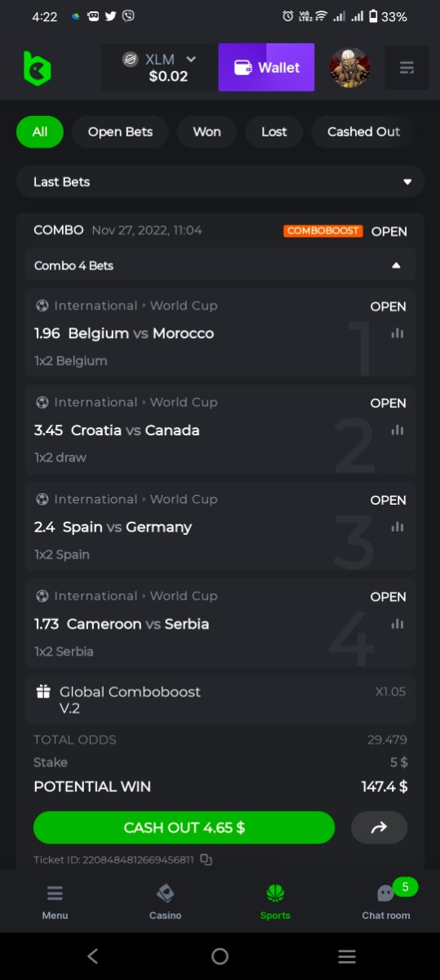
Task: Select the Open Bets filter
Action: tap(121, 131)
